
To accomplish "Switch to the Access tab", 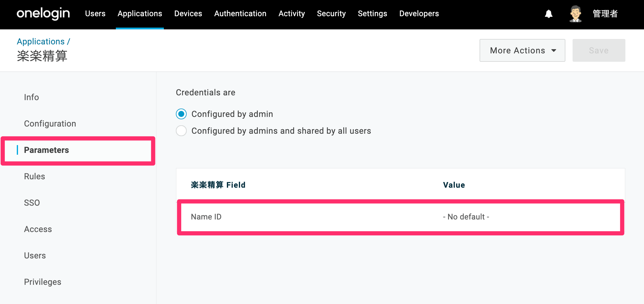I will click(38, 229).
